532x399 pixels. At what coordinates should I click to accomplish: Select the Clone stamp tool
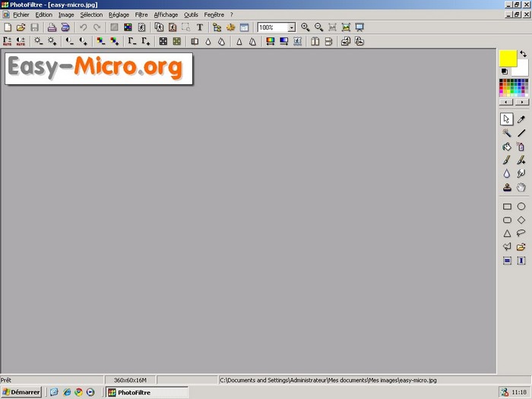507,187
